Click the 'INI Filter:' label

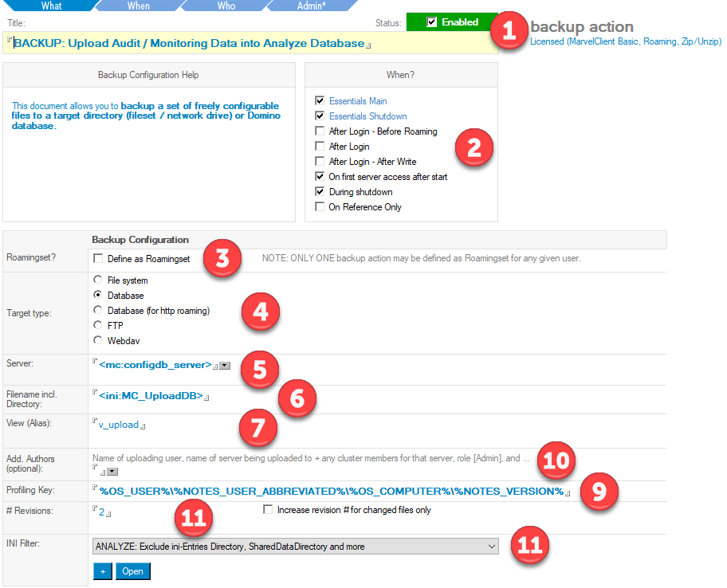(22, 543)
